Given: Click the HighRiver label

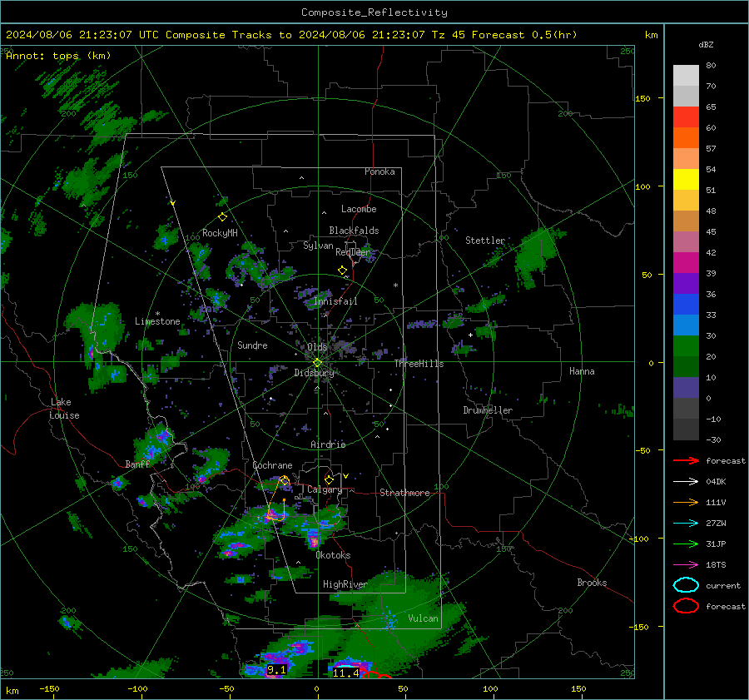Looking at the screenshot, I should pyautogui.click(x=345, y=584).
